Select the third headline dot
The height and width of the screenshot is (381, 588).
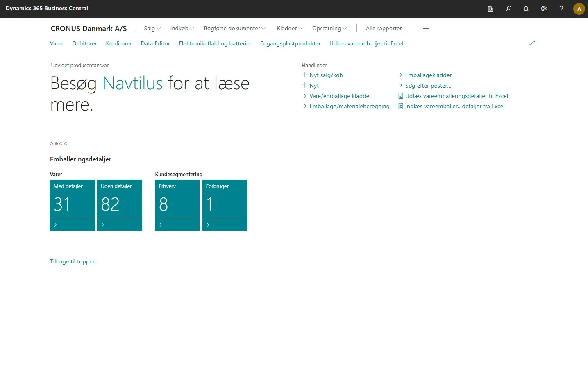(x=61, y=144)
